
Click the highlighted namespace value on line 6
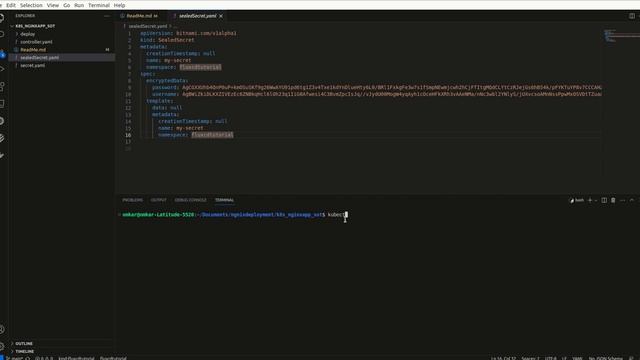pos(200,67)
